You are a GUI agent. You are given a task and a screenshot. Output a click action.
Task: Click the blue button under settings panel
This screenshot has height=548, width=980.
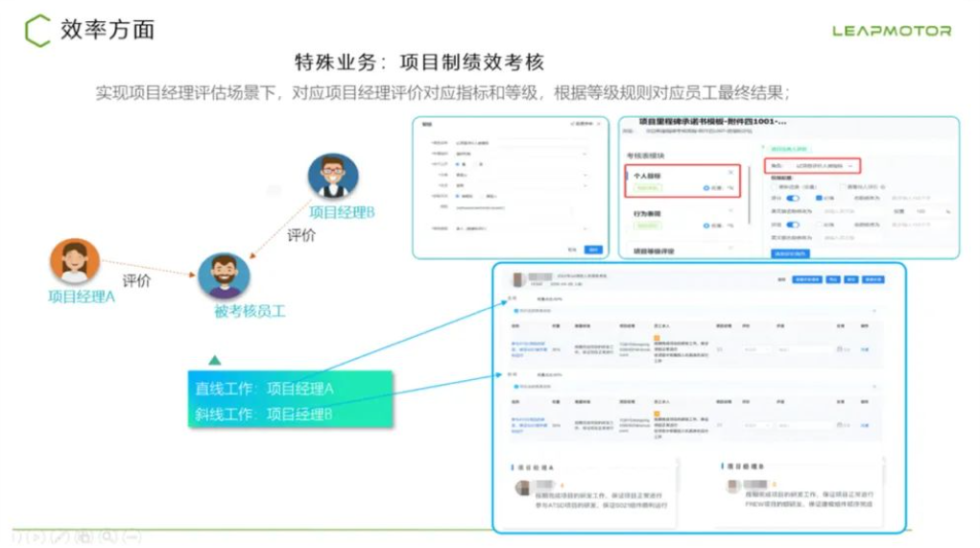pyautogui.click(x=791, y=253)
